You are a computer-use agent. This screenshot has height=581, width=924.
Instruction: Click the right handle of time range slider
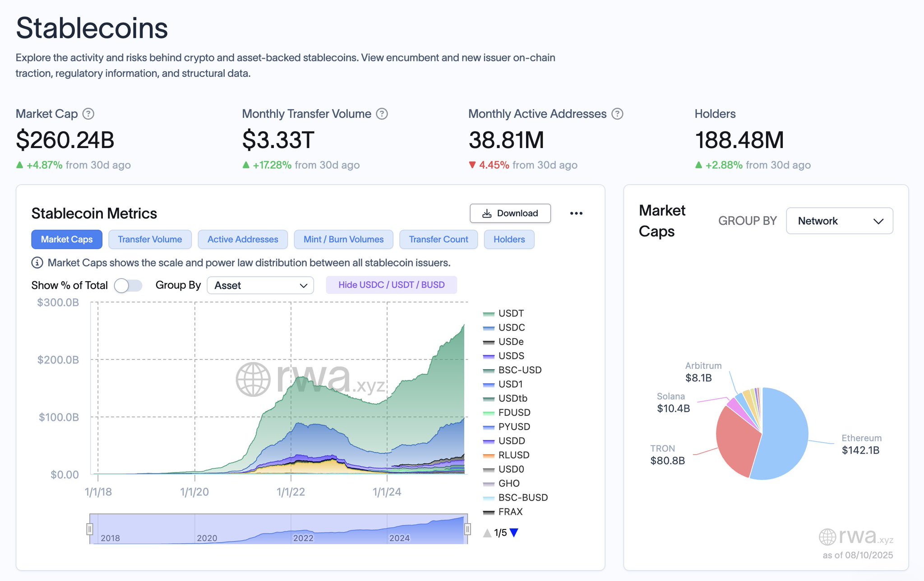pyautogui.click(x=467, y=529)
